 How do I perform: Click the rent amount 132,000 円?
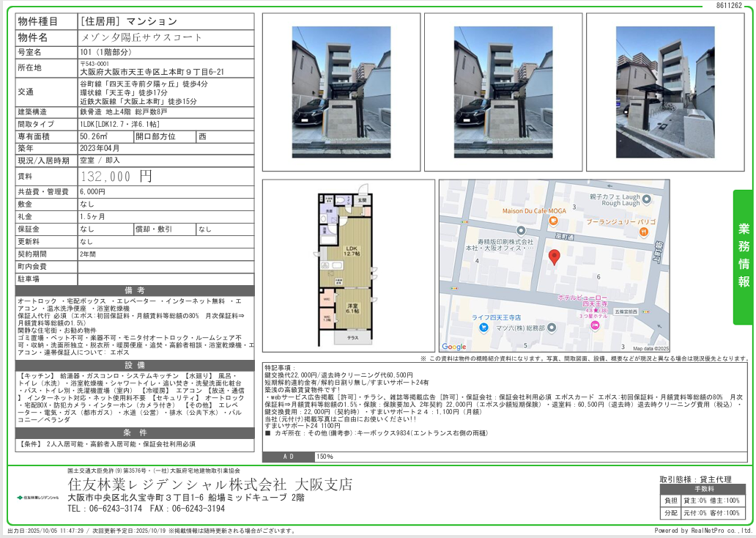tap(116, 177)
